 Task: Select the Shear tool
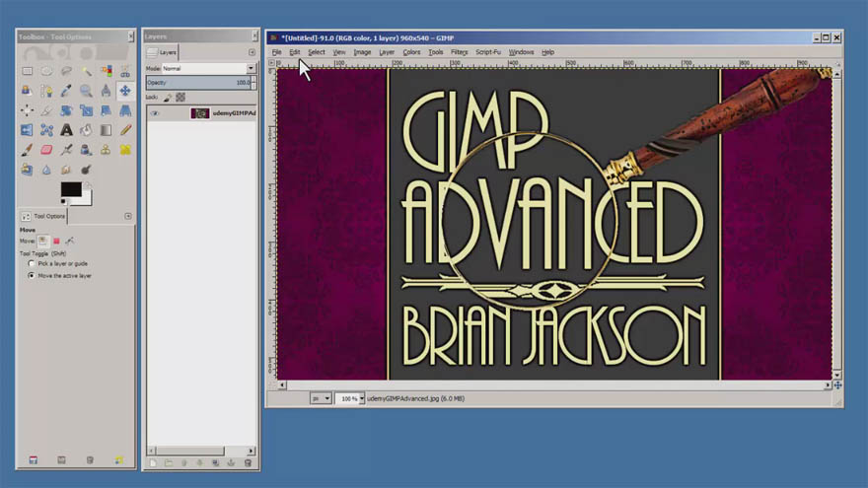[107, 110]
